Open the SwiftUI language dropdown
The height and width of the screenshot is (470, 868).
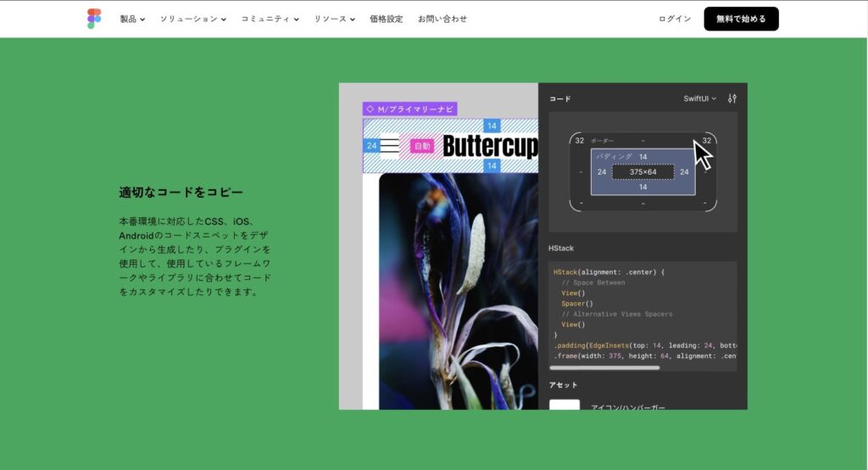(699, 98)
